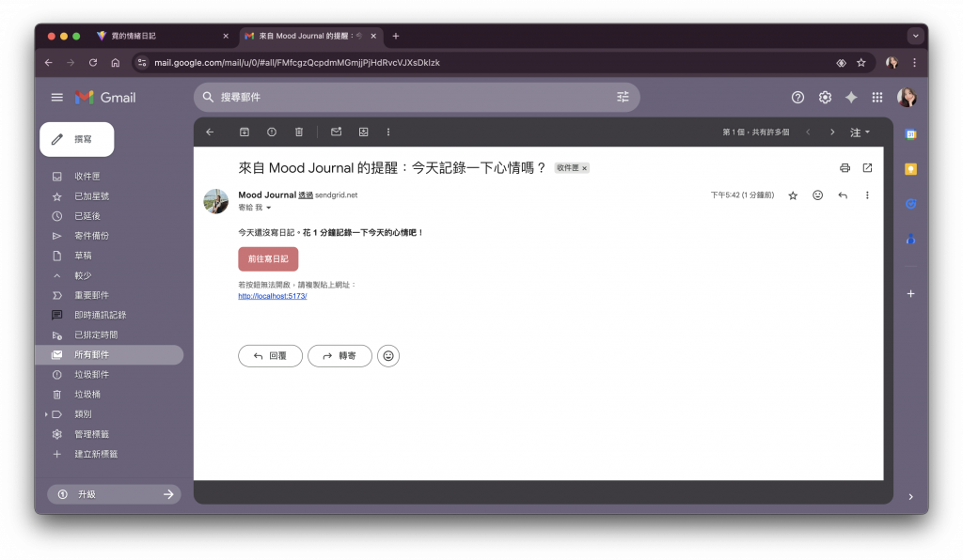963x560 pixels.
Task: Show next email with right chevron
Action: (832, 132)
